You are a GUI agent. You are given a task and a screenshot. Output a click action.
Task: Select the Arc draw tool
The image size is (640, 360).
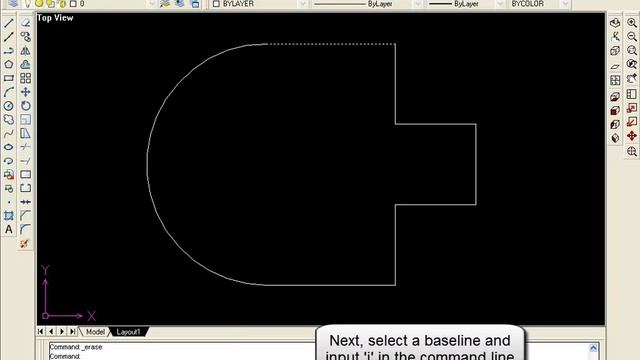pos(9,92)
